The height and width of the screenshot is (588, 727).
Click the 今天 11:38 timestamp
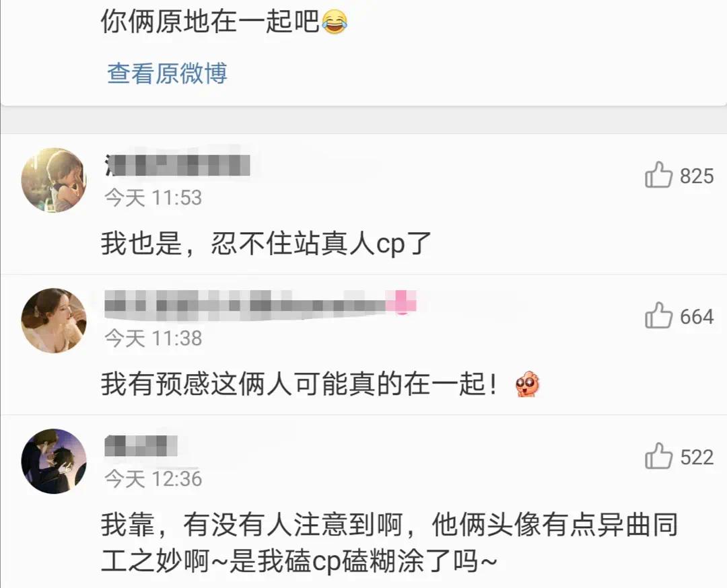tap(153, 338)
